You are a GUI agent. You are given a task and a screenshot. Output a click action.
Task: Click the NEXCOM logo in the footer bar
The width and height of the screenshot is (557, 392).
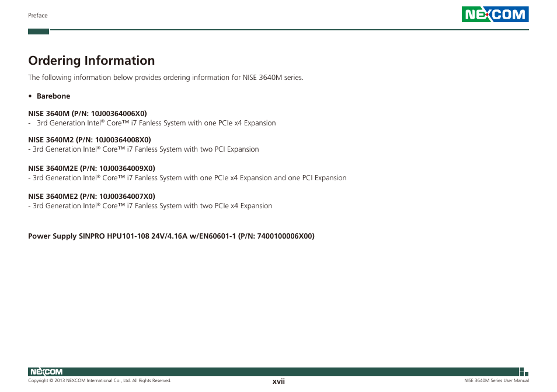47,372
